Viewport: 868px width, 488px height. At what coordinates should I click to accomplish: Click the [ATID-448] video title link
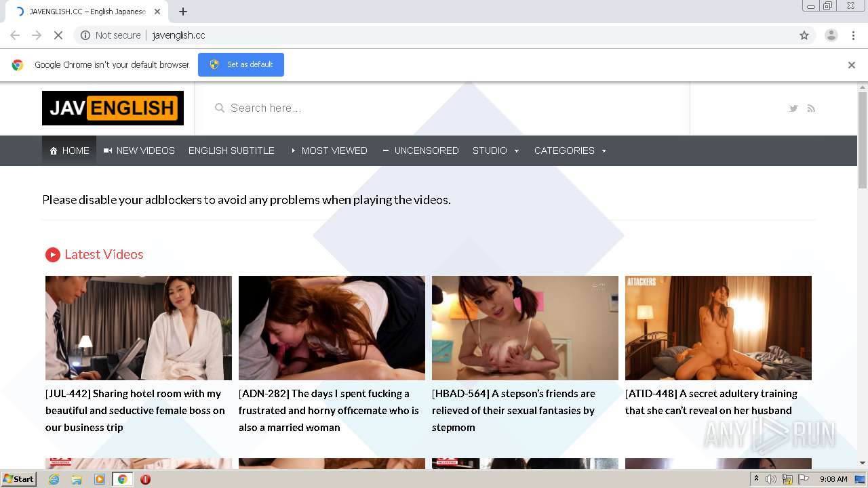click(711, 402)
